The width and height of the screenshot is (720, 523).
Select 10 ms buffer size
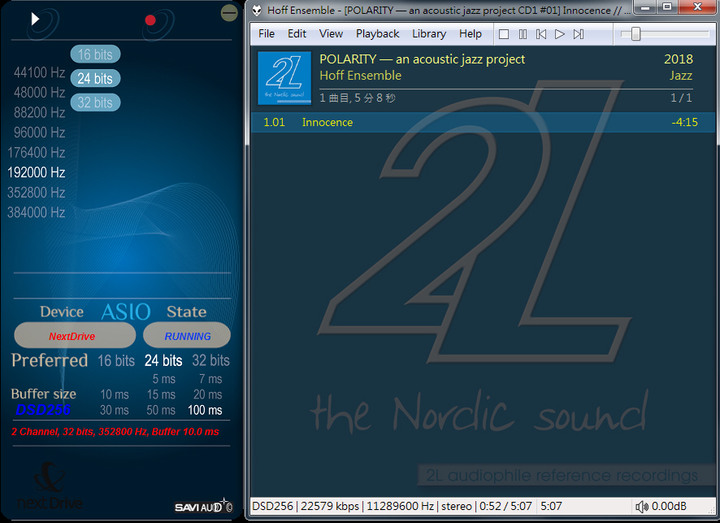(114, 395)
